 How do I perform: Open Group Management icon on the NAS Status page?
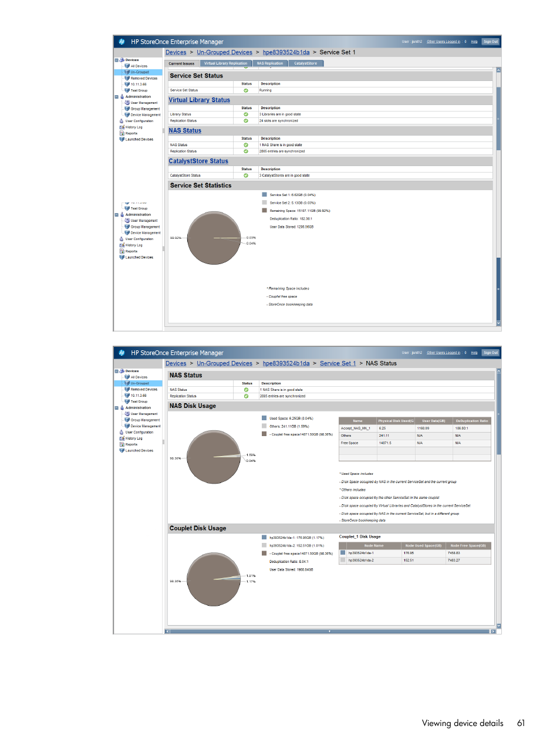(x=127, y=420)
